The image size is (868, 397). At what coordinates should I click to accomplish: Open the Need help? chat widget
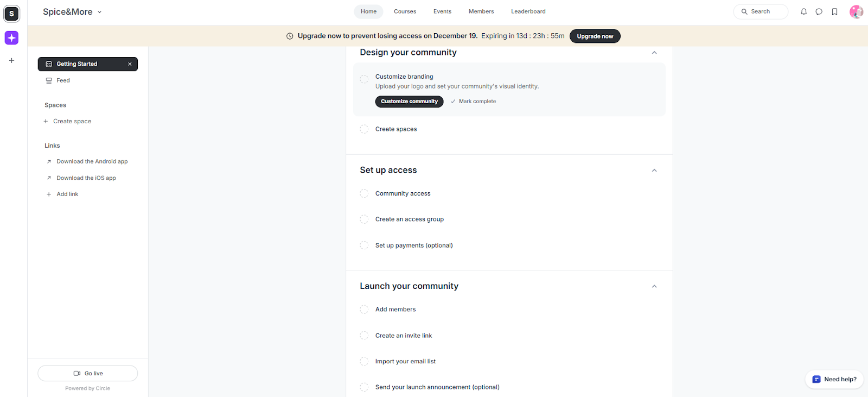pyautogui.click(x=834, y=379)
